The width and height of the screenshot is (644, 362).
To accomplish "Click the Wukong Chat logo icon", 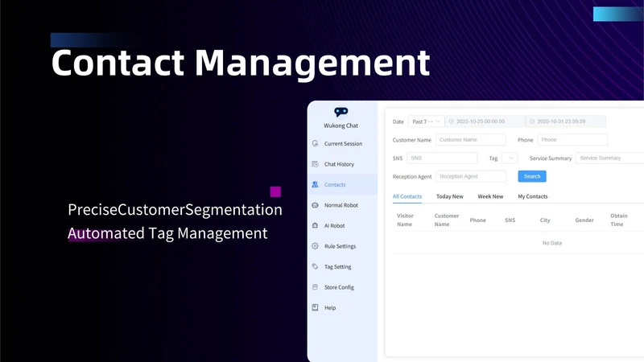I will coord(341,112).
